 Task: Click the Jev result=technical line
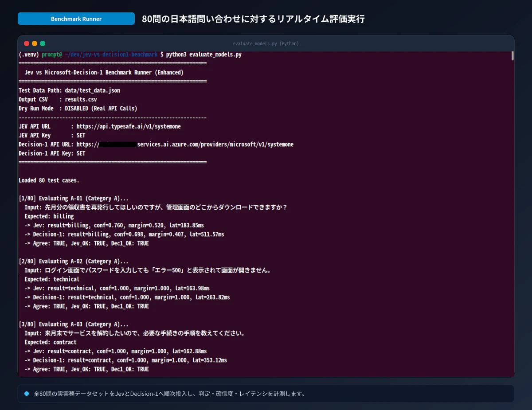117,288
